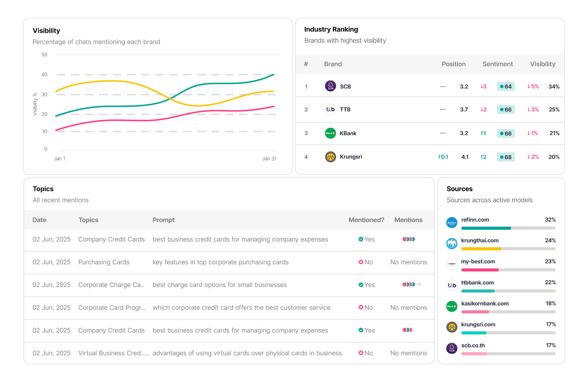Viewport: 588px width, 382px height.
Task: Open the kasikornbank.com source link
Action: pos(485,303)
